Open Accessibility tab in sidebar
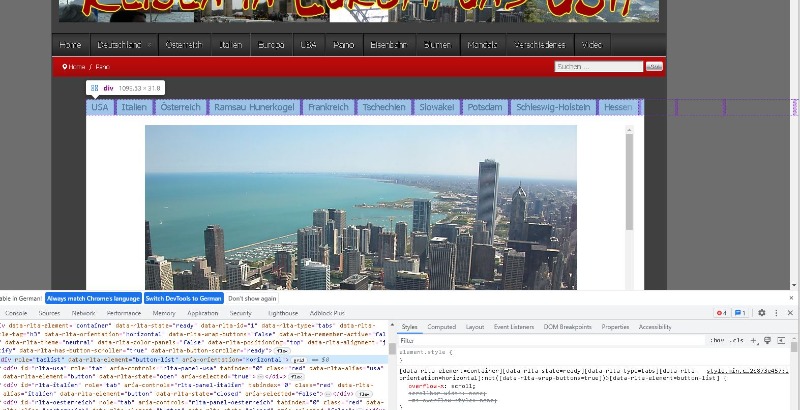This screenshot has width=800, height=410. pos(655,327)
